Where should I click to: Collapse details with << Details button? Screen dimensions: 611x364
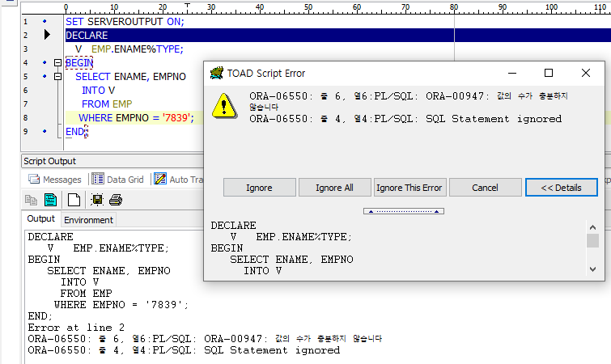[561, 188]
